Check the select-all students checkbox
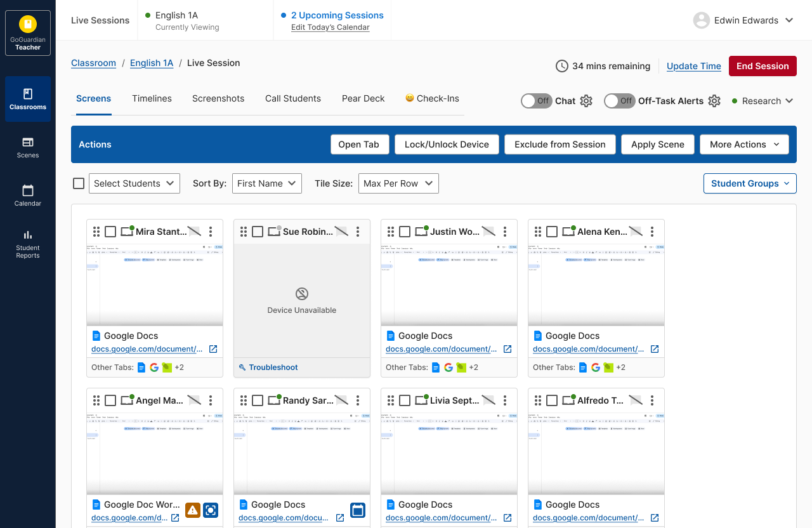This screenshot has width=812, height=528. pos(79,183)
